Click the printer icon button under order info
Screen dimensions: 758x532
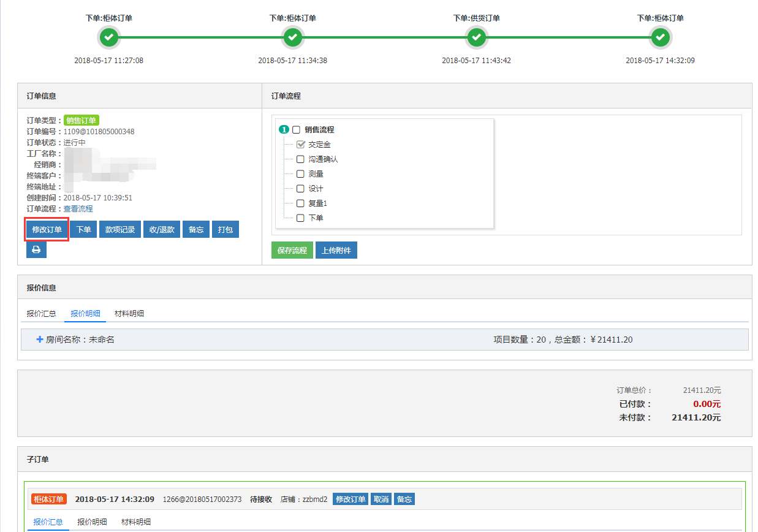[x=36, y=249]
